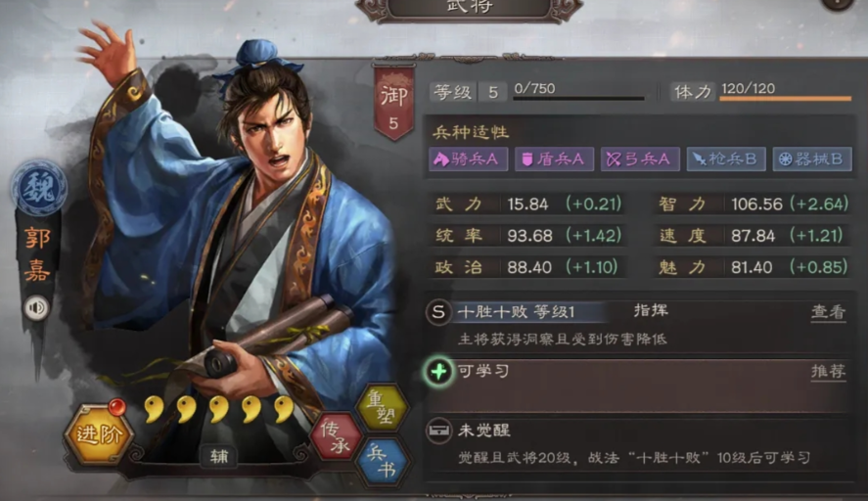Open the 兵书 military book hexagon
The height and width of the screenshot is (501, 868).
coord(382,462)
